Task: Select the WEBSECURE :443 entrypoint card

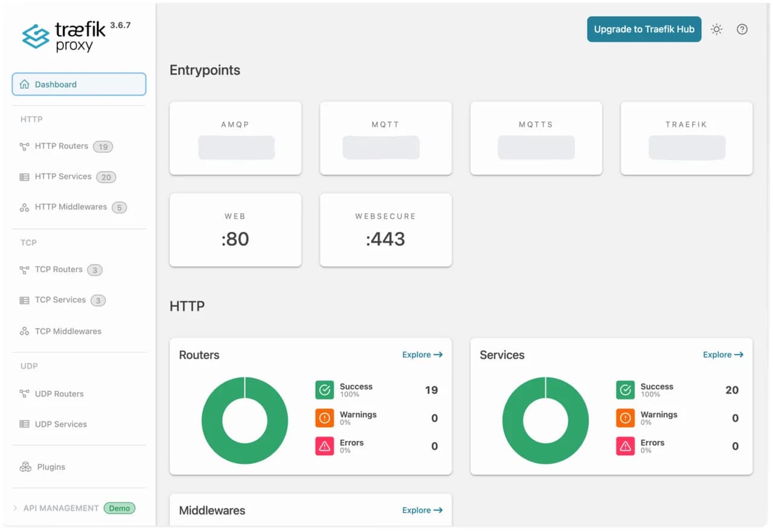Action: coord(386,230)
